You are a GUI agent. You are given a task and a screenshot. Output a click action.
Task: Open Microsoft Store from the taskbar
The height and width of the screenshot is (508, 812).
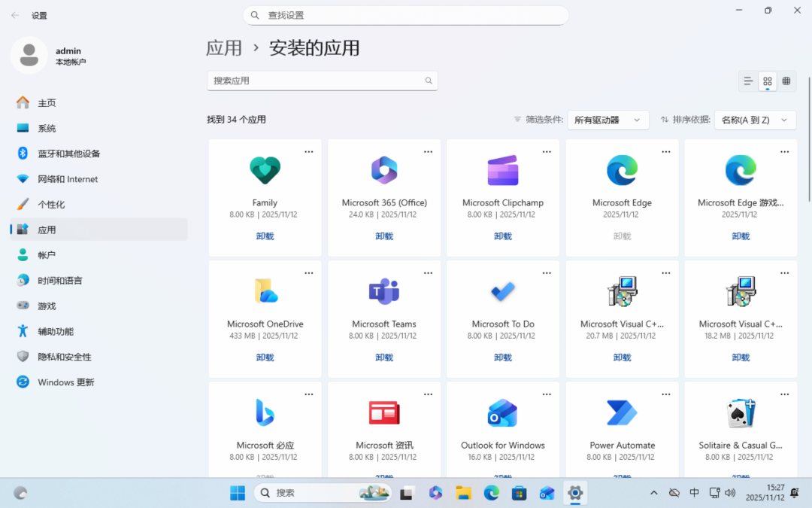pyautogui.click(x=520, y=493)
